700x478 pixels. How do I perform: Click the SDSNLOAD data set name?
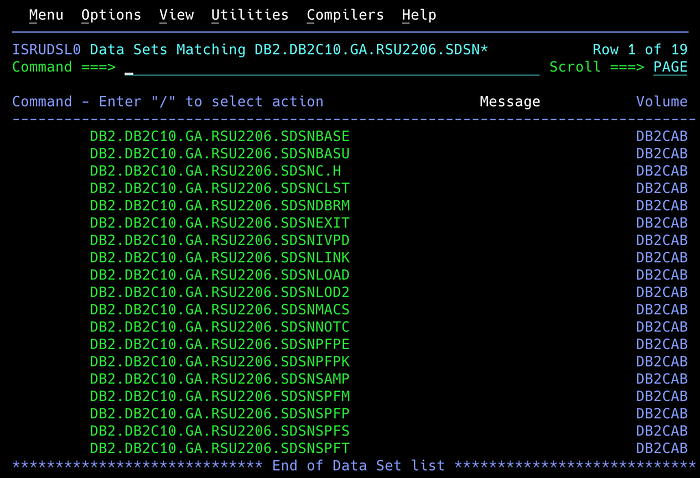[x=220, y=275]
